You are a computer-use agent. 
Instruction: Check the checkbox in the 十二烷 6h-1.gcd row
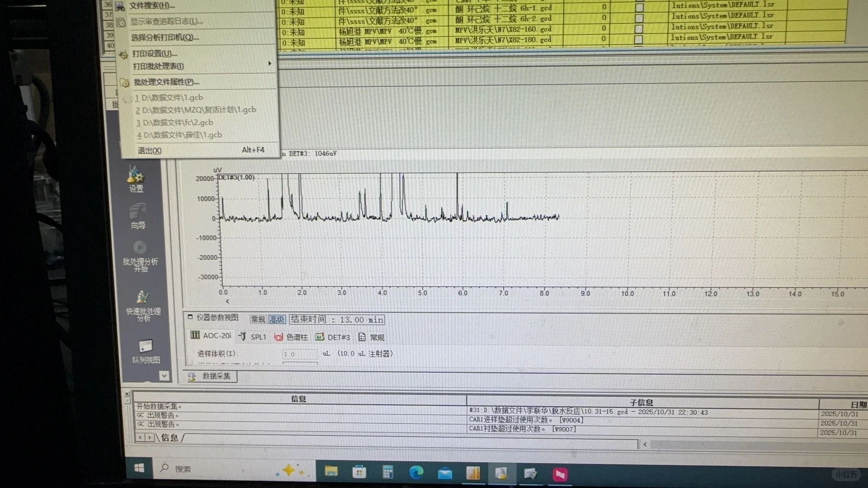(639, 8)
